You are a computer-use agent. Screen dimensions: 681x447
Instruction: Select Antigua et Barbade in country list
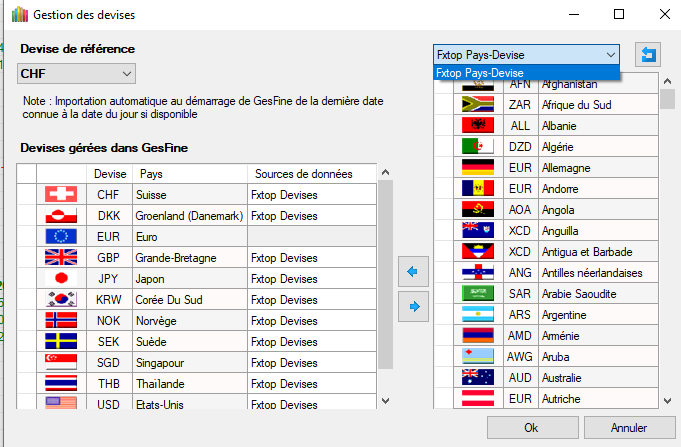click(598, 251)
